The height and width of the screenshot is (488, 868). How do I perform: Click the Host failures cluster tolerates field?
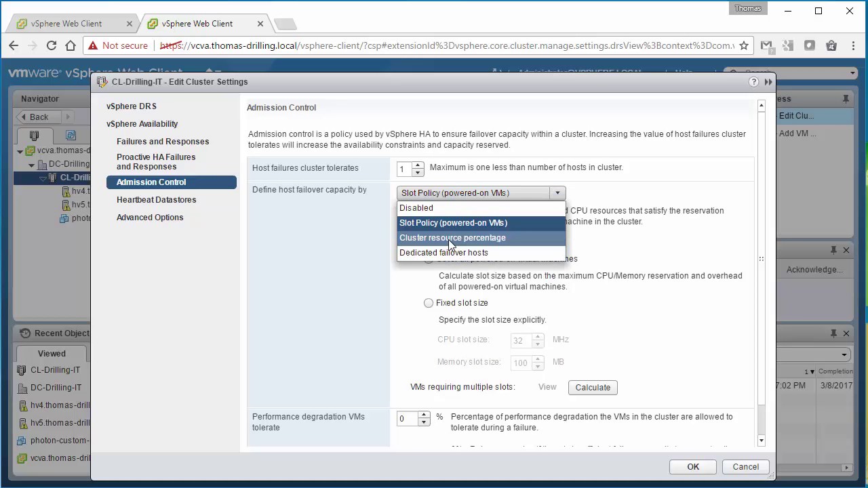pos(405,169)
